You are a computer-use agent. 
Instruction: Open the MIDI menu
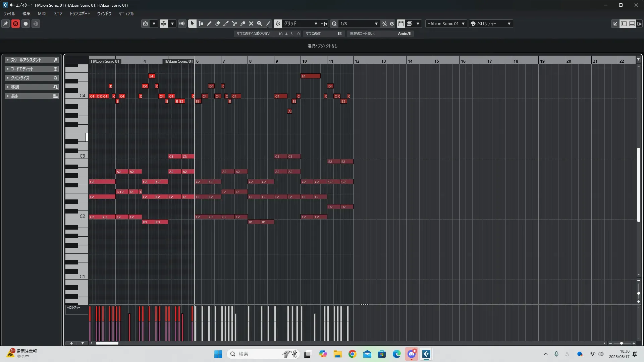42,14
